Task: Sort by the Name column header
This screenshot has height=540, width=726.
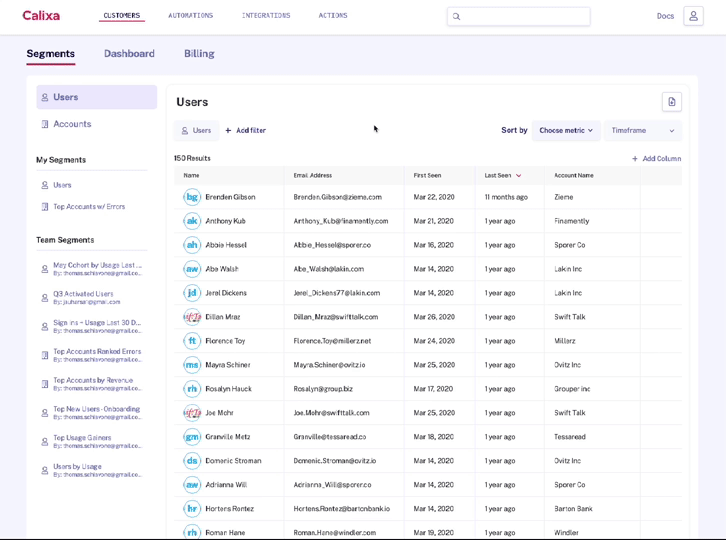Action: [x=191, y=176]
